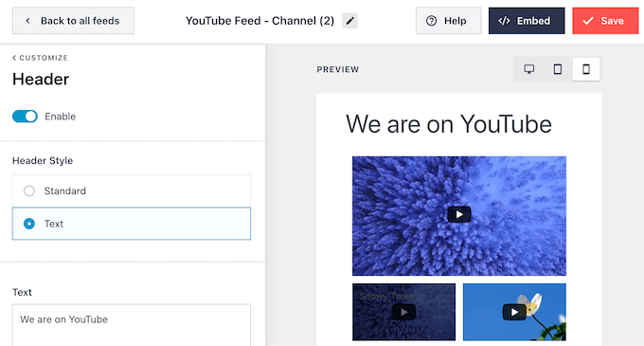
Task: Open the Help button
Action: [x=448, y=21]
